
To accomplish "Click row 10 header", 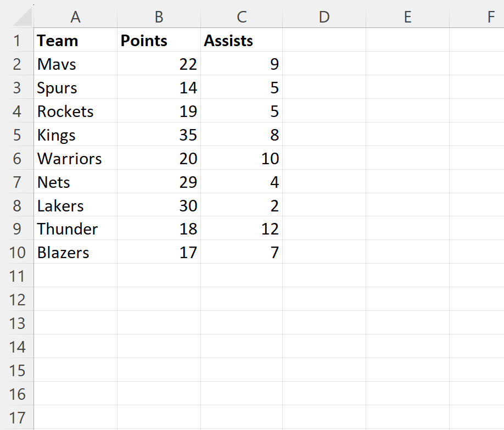I will click(x=17, y=253).
